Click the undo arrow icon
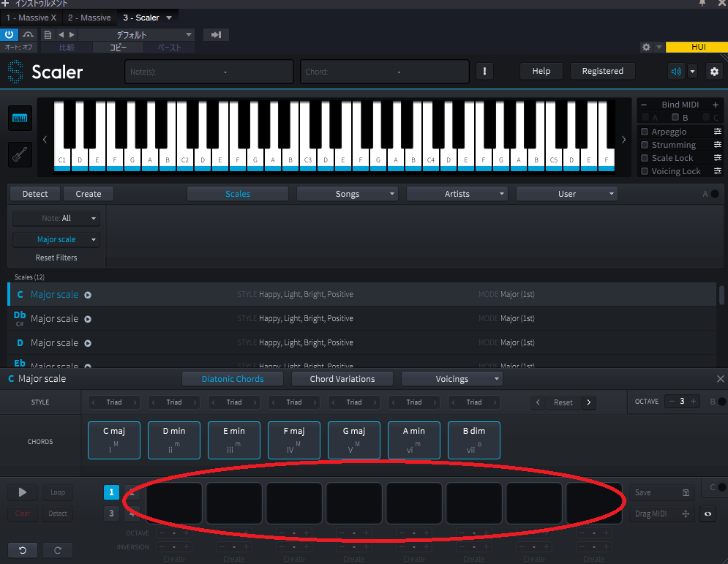The height and width of the screenshot is (564, 728). [22, 550]
